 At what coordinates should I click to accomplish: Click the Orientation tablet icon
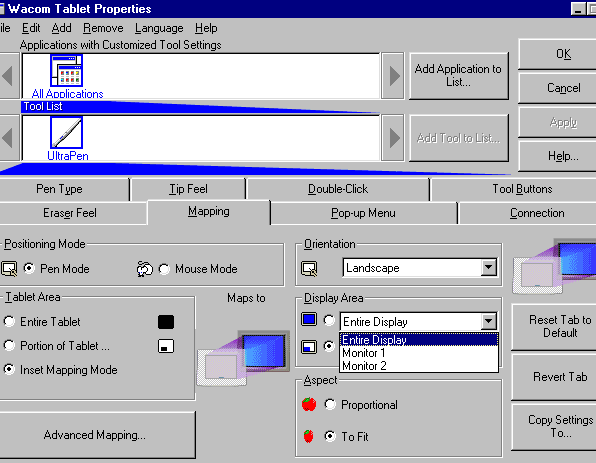pos(309,268)
